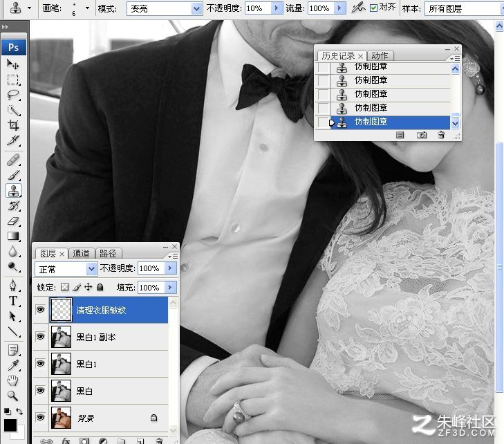Select the Eraser tool
The height and width of the screenshot is (444, 504).
pos(13,221)
